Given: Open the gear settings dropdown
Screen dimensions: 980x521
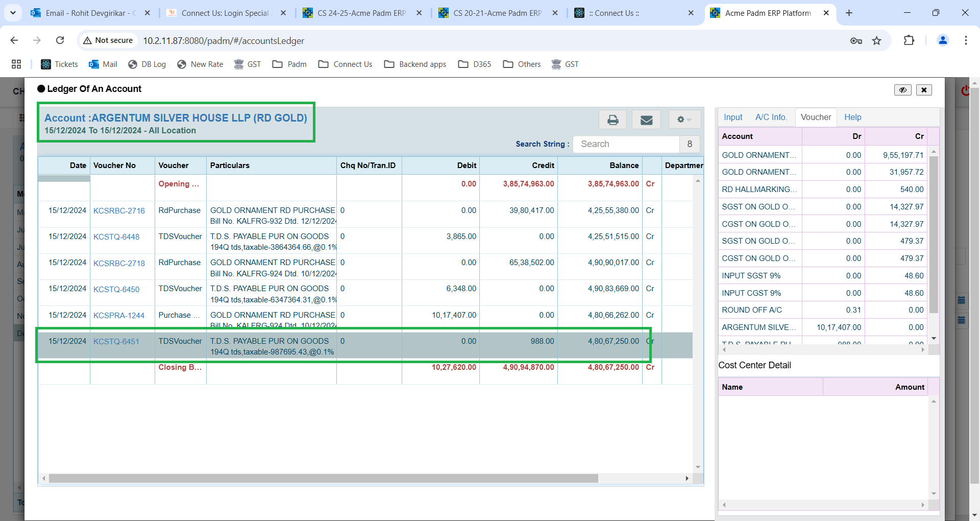Looking at the screenshot, I should tap(684, 120).
